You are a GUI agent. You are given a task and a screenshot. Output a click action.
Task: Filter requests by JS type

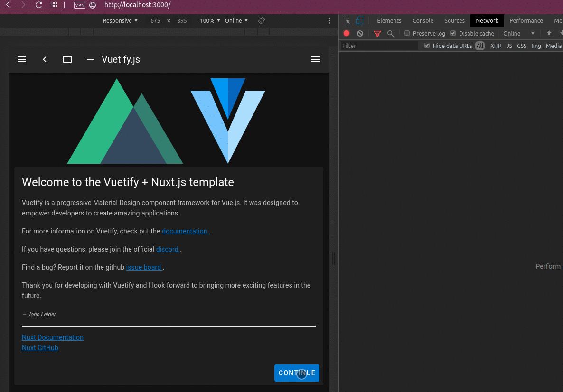pyautogui.click(x=509, y=46)
